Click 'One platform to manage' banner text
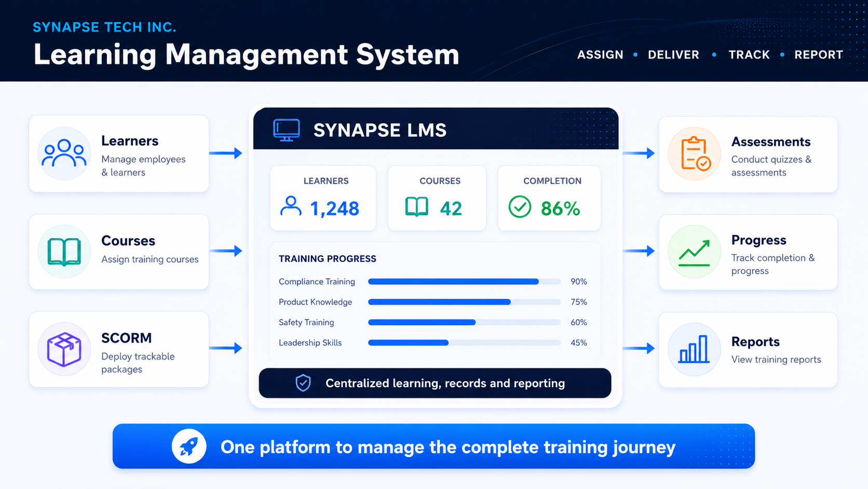The height and width of the screenshot is (489, 868). point(448,447)
